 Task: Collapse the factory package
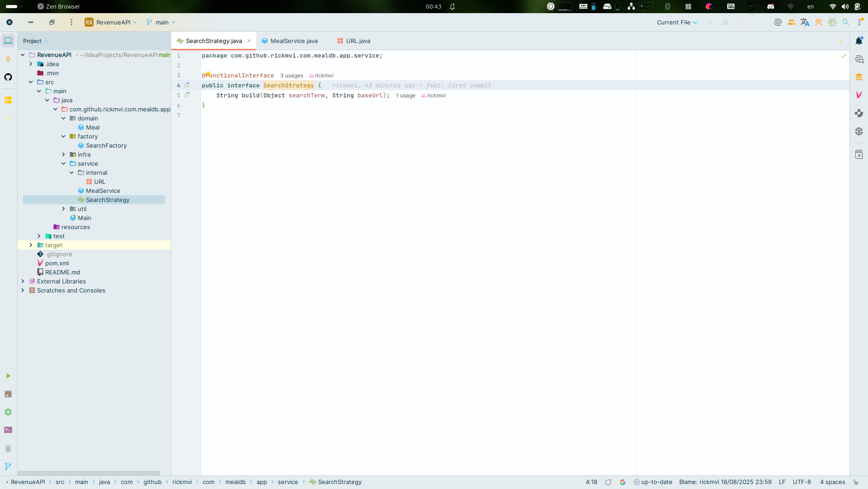(x=63, y=136)
